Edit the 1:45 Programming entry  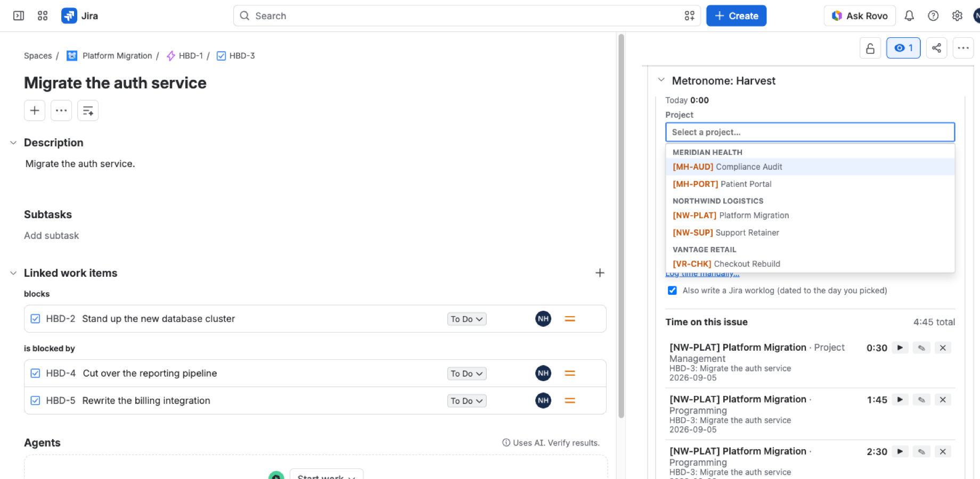click(921, 400)
